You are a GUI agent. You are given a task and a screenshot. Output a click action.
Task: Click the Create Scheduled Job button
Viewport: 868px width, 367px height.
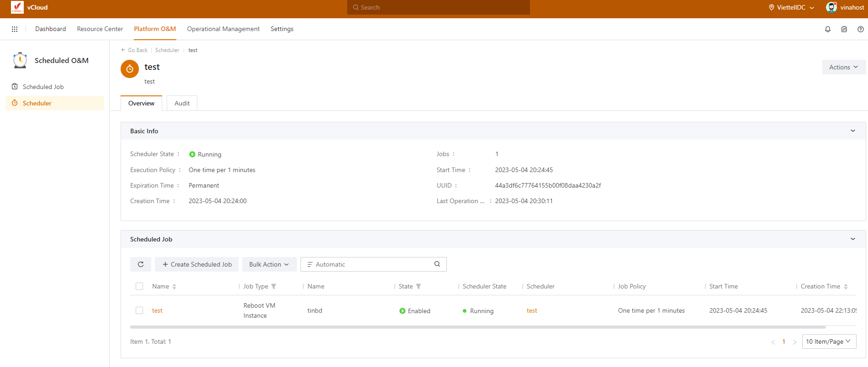pyautogui.click(x=197, y=264)
